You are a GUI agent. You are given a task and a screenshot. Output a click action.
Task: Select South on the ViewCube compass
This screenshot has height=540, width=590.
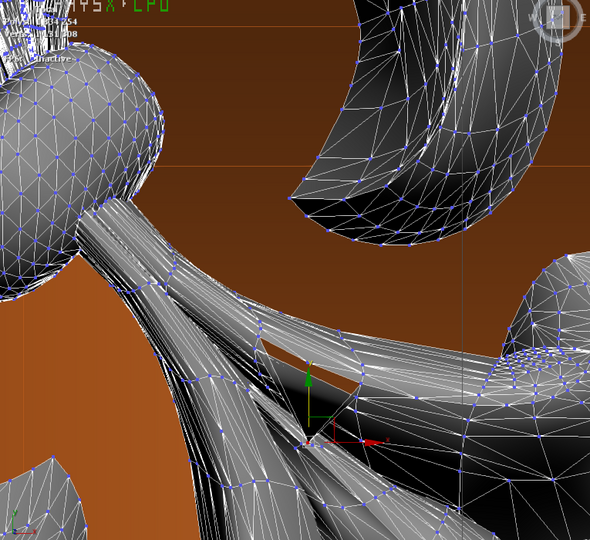pos(558,42)
